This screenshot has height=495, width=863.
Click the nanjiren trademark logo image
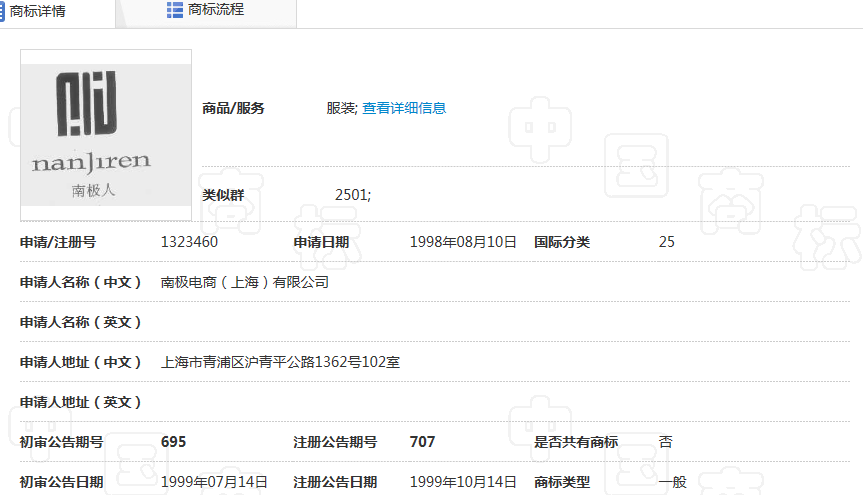(106, 135)
